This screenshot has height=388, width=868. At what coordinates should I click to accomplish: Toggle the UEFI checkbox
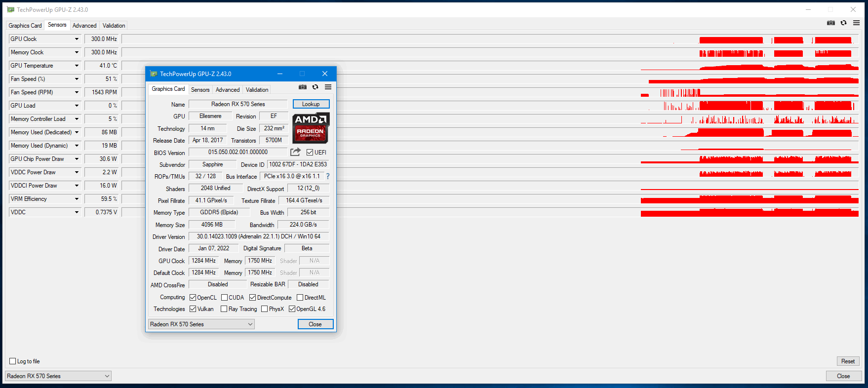coord(310,153)
